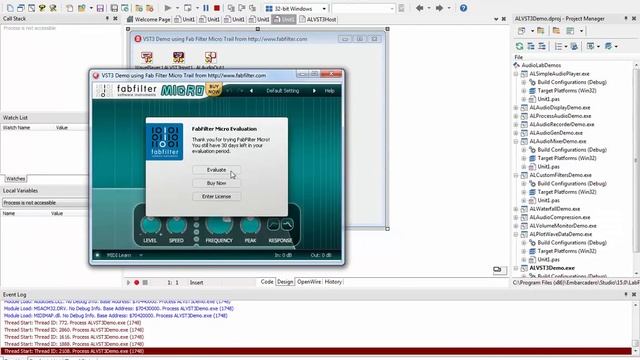This screenshot has width=640, height=360.
Task: Switch to the Code view tab
Action: (267, 282)
